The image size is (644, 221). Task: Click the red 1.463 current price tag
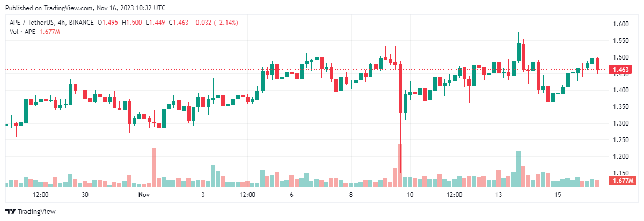(620, 70)
